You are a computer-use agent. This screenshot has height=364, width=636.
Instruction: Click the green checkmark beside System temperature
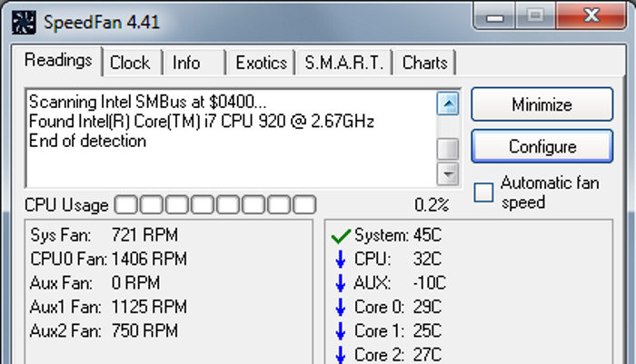341,236
